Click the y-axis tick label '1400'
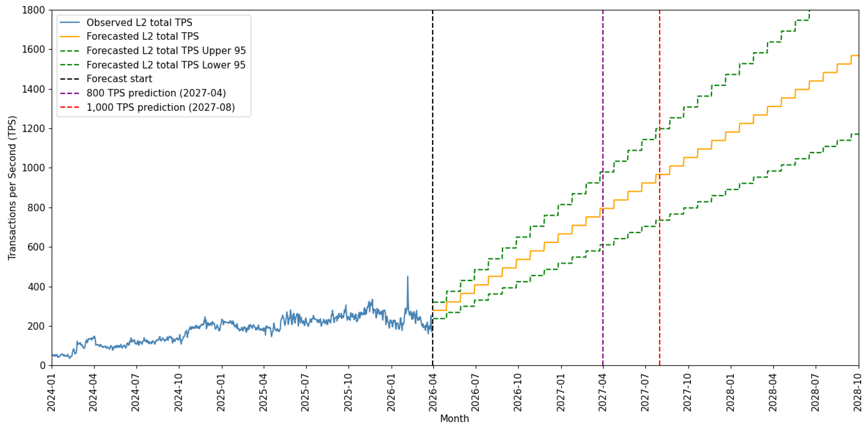Image resolution: width=868 pixels, height=429 pixels. [x=33, y=89]
